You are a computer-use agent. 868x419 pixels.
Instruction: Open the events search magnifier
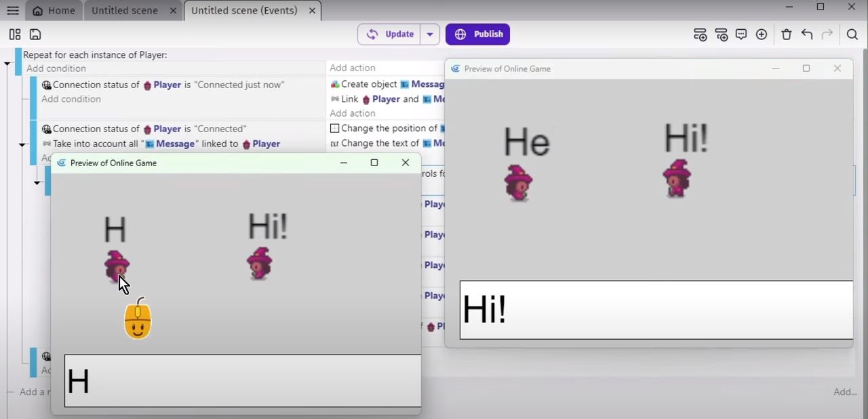tap(852, 35)
